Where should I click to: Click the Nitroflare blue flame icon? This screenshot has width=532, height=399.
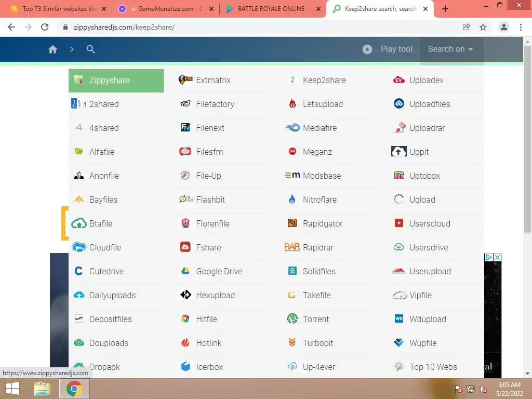click(x=292, y=199)
